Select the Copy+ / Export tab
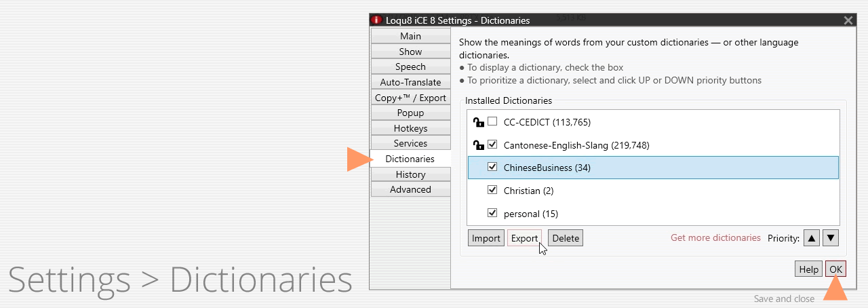 [410, 98]
